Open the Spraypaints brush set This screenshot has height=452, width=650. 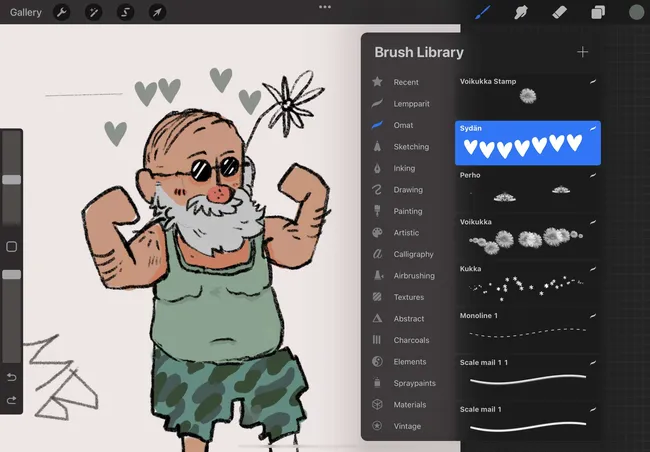point(404,383)
